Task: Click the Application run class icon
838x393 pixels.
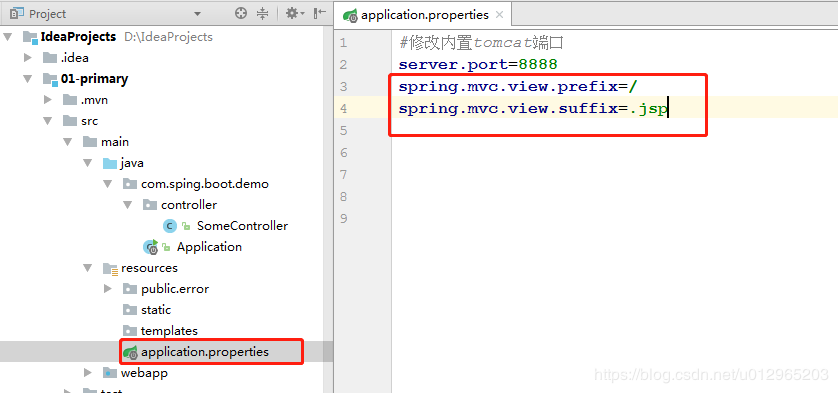Action: pyautogui.click(x=151, y=247)
